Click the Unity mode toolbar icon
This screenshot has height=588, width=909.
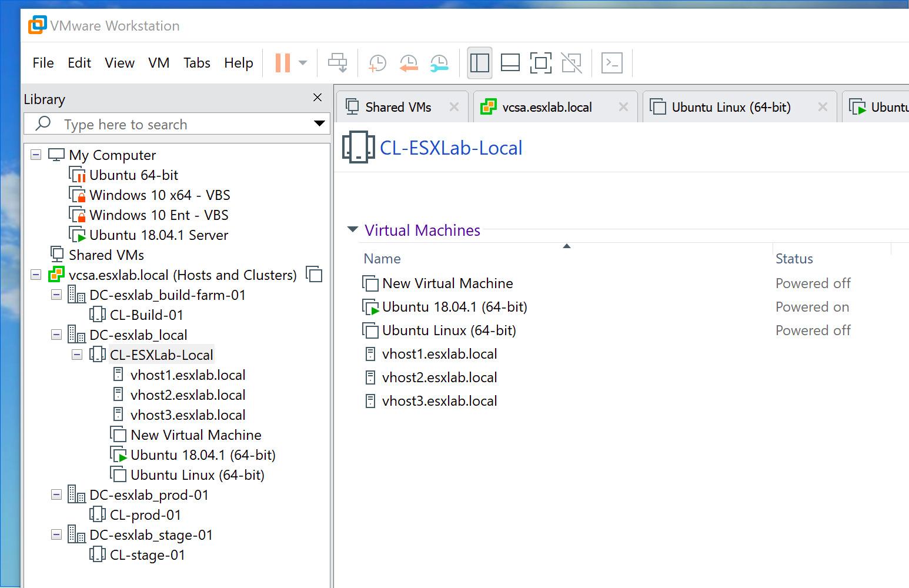(x=571, y=63)
